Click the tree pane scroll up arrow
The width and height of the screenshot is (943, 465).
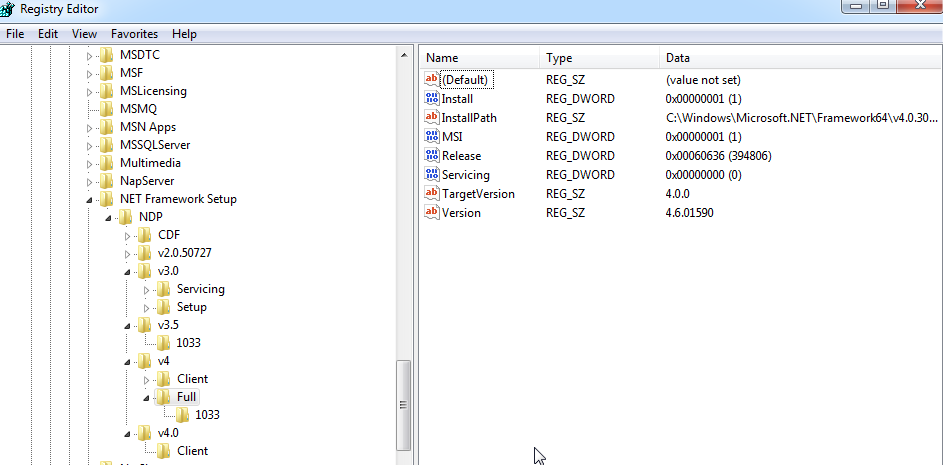(x=404, y=55)
